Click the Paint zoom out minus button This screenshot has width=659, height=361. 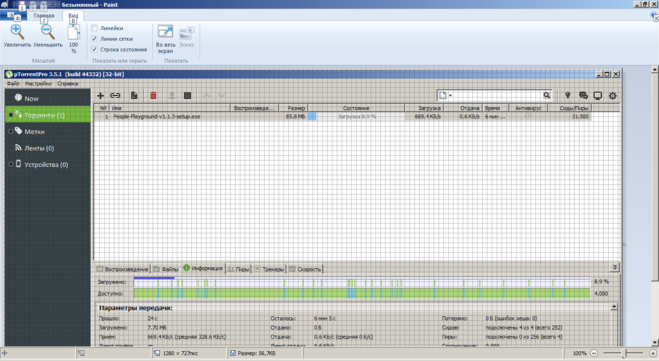(594, 353)
